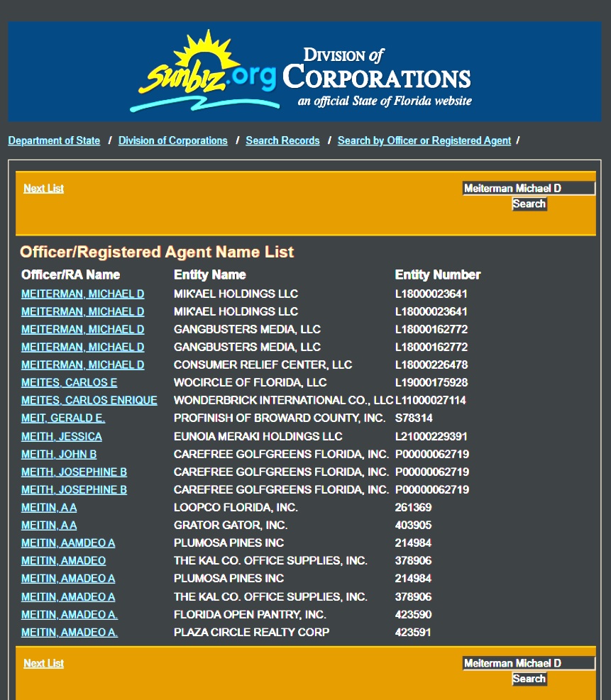This screenshot has height=700, width=611.
Task: Open MEITERMAN, MICHAEL D link for Consumer Relief Center
Action: [x=82, y=365]
